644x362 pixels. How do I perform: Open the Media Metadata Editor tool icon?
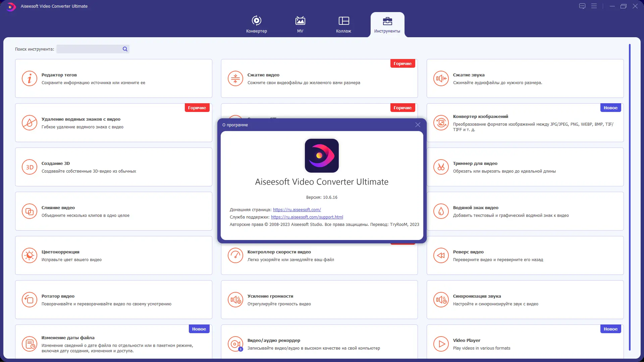coord(30,79)
